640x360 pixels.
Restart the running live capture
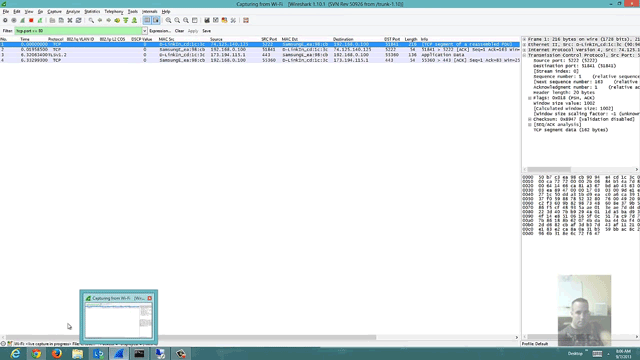40,20
